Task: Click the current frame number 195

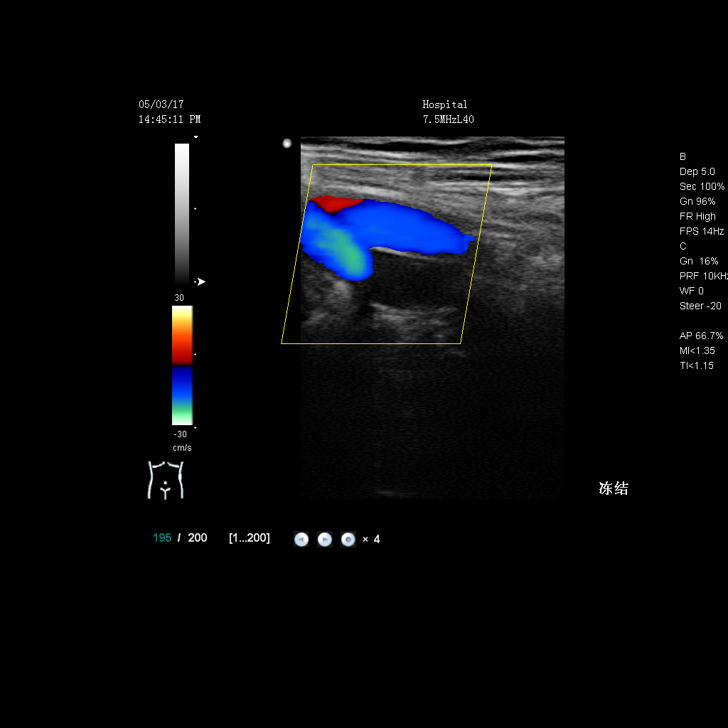Action: (x=162, y=538)
